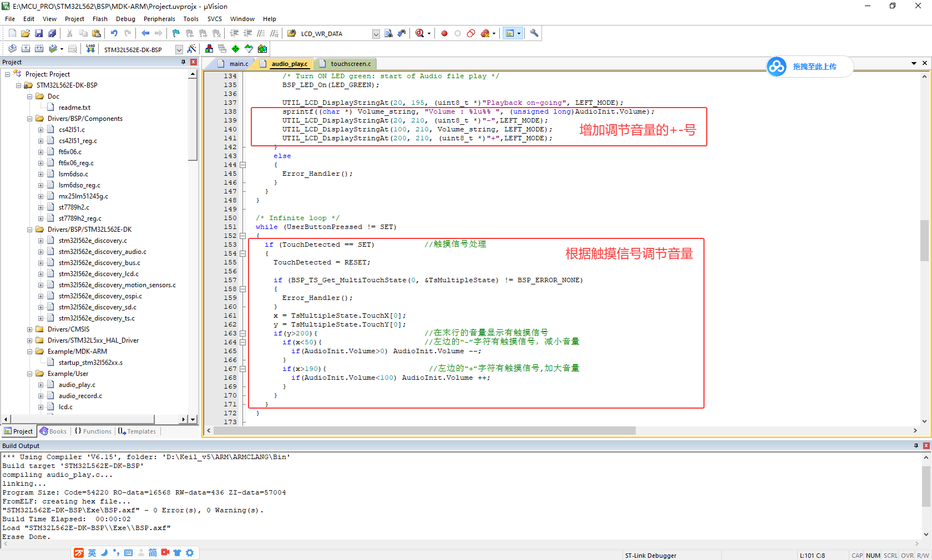Select startup_stm32l562xx.s in the tree

(x=90, y=363)
